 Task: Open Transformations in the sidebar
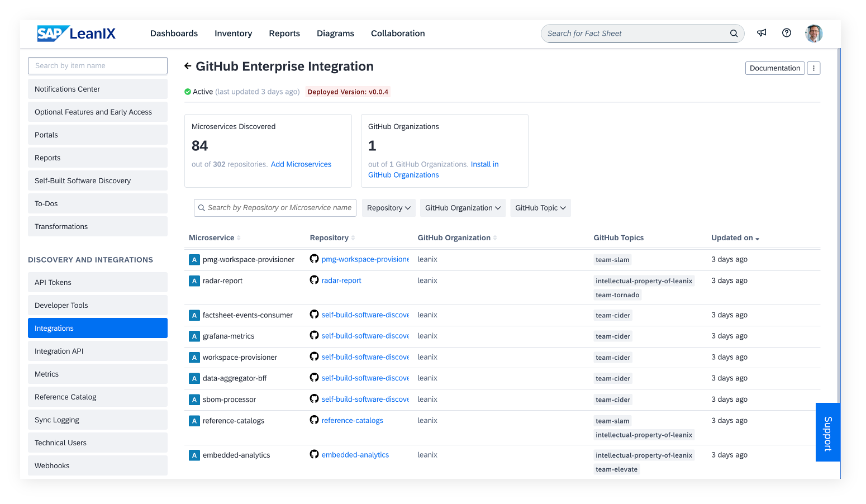tap(98, 226)
